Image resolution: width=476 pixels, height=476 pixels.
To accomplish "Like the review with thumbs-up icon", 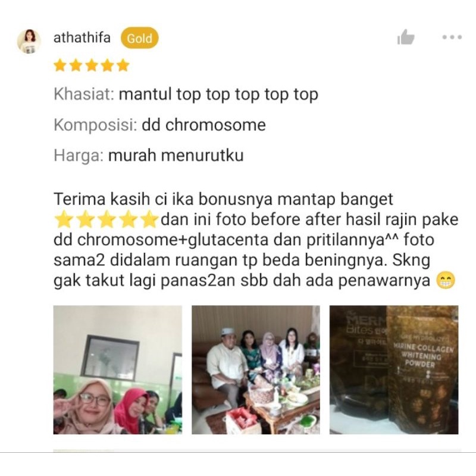I will pyautogui.click(x=406, y=37).
